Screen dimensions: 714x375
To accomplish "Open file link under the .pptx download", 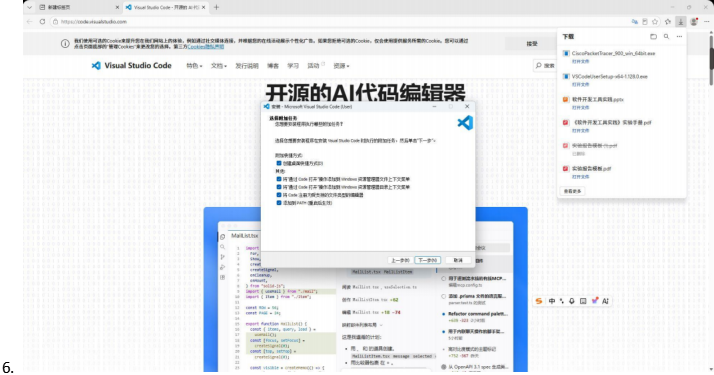I will tap(580, 107).
